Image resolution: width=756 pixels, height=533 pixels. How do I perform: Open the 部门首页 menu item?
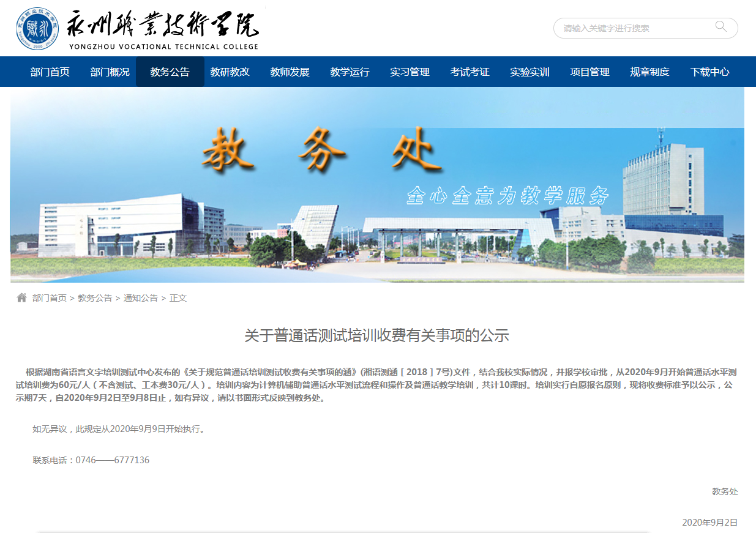[x=50, y=72]
